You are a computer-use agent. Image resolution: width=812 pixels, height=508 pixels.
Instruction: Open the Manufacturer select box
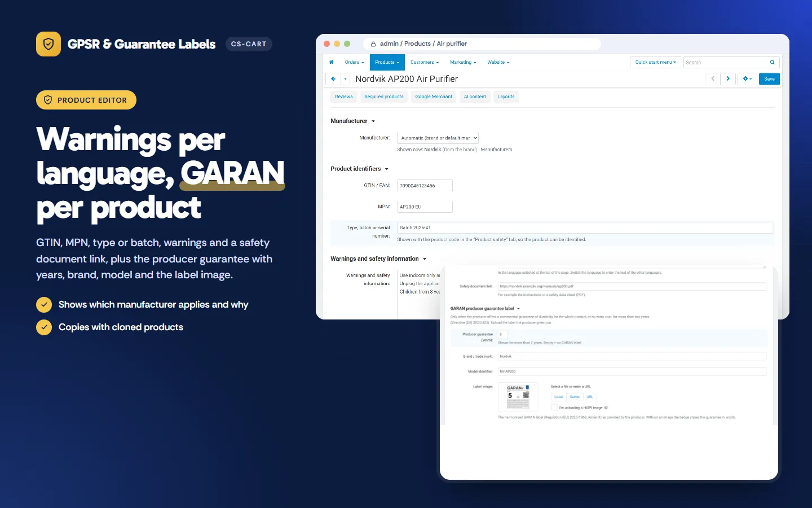(438, 138)
